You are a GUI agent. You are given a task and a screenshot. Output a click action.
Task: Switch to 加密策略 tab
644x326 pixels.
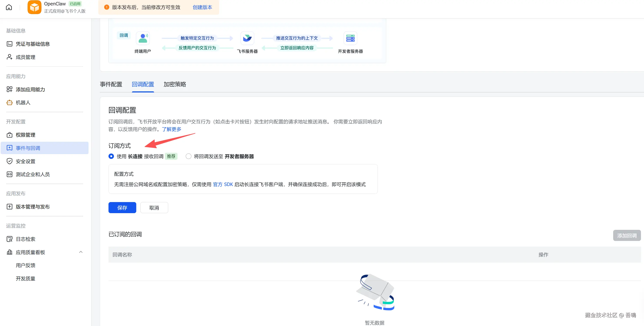click(x=175, y=84)
